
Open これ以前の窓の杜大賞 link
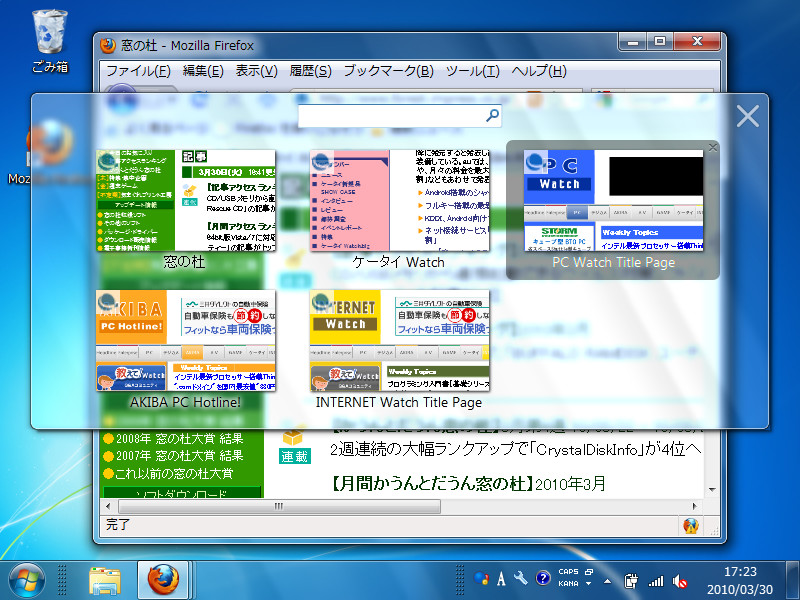[x=174, y=473]
